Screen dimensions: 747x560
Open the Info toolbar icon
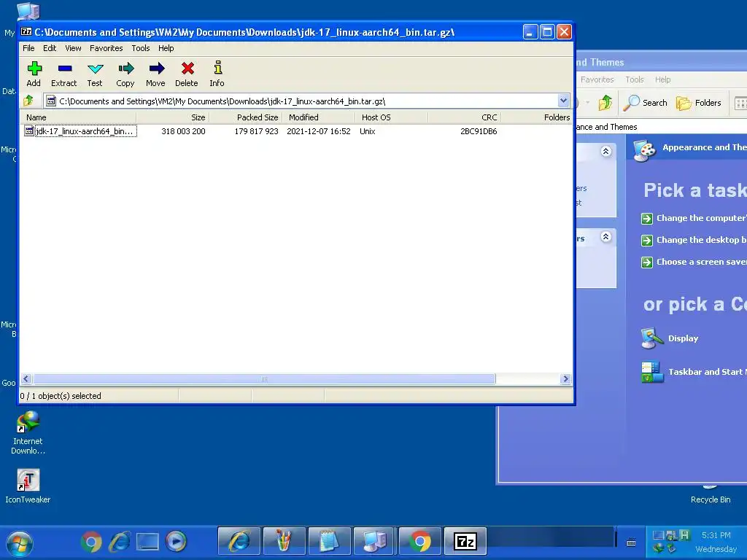click(x=217, y=74)
